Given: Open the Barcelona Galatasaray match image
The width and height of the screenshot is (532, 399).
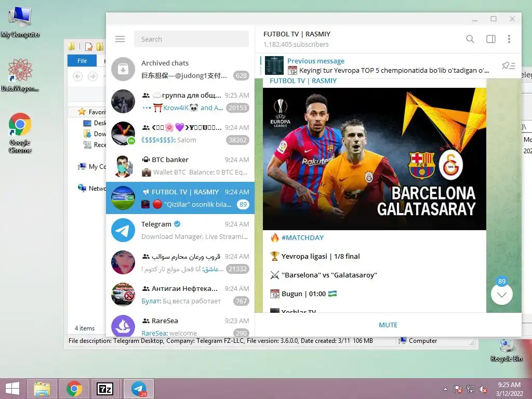Looking at the screenshot, I should (x=374, y=159).
